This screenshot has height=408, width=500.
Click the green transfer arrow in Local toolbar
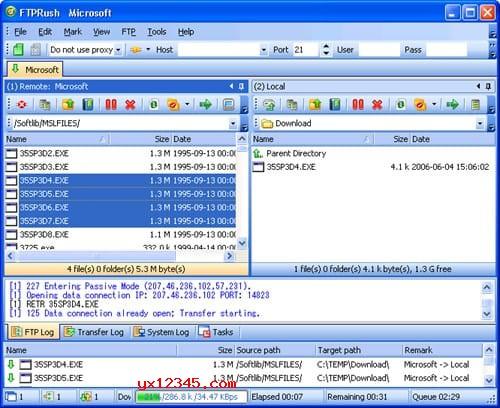(x=453, y=105)
